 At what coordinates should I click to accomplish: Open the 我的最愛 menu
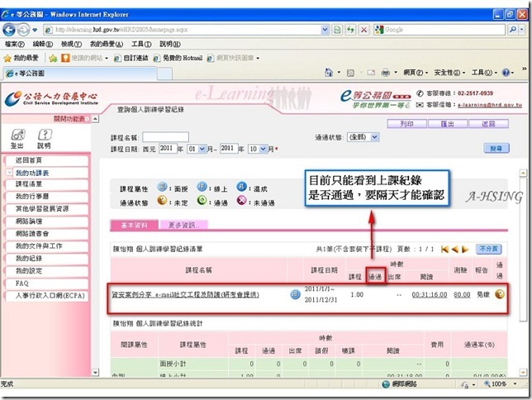pos(107,44)
